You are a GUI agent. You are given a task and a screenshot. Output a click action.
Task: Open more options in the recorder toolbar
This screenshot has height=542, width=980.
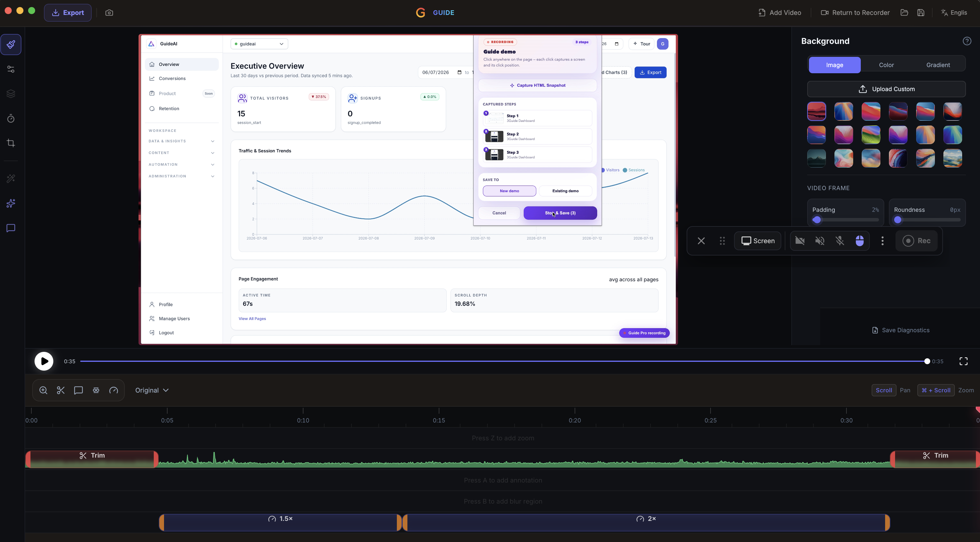882,241
